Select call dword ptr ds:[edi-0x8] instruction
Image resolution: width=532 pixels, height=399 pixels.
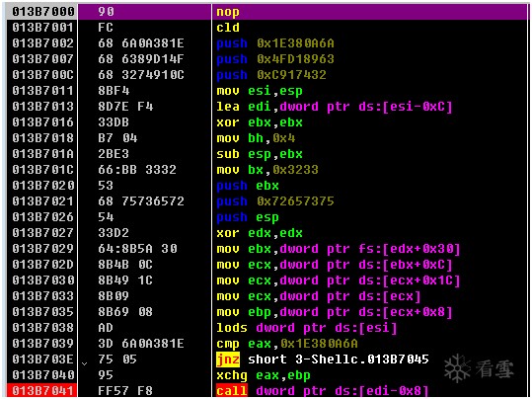coord(323,390)
